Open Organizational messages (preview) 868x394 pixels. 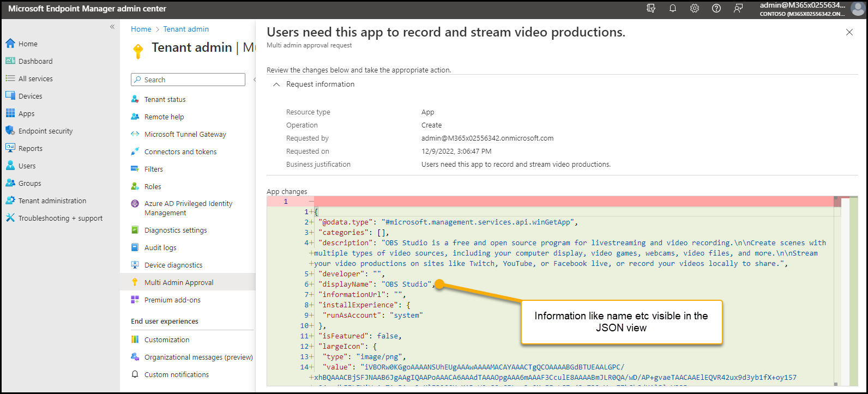pyautogui.click(x=198, y=357)
